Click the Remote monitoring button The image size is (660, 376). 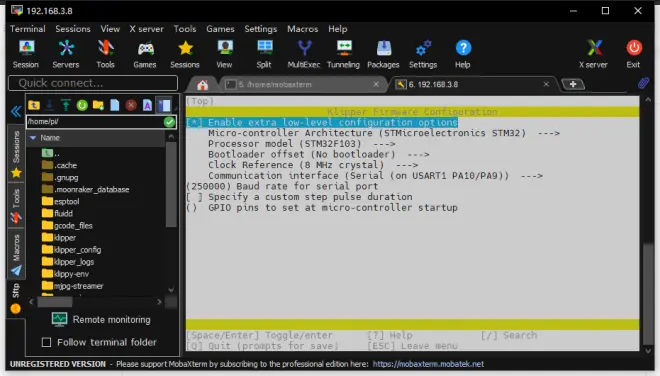click(101, 320)
